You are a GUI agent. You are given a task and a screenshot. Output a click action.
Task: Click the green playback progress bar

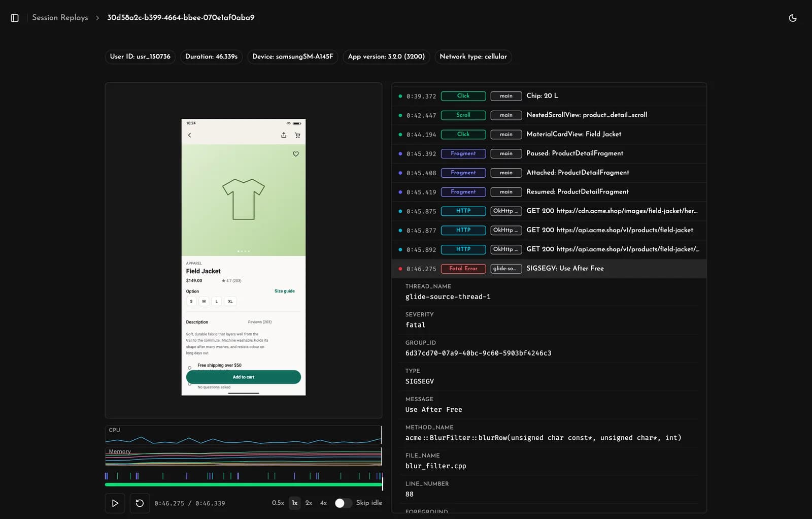[244, 484]
